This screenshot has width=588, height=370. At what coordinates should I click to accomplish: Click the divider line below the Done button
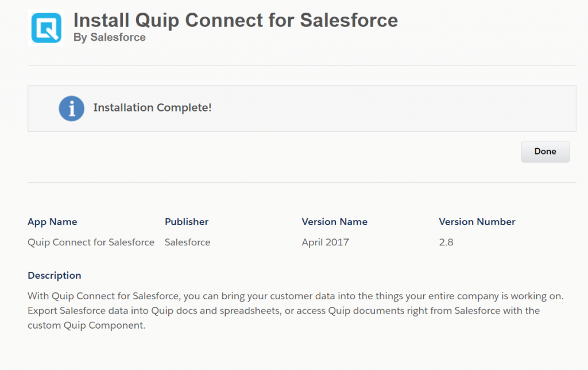click(x=301, y=182)
